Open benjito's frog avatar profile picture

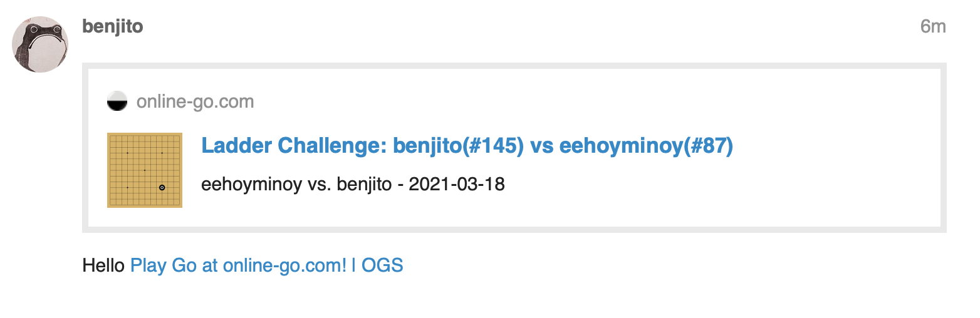coord(40,44)
